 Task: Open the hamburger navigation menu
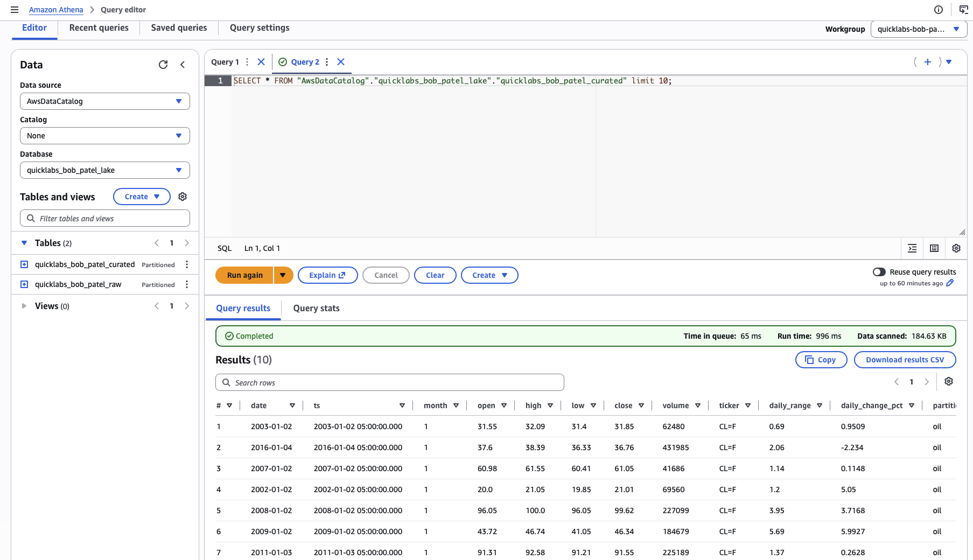pos(15,10)
